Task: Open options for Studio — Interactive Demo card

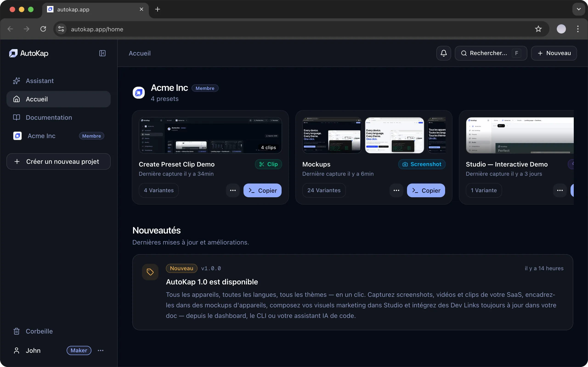Action: (x=559, y=190)
